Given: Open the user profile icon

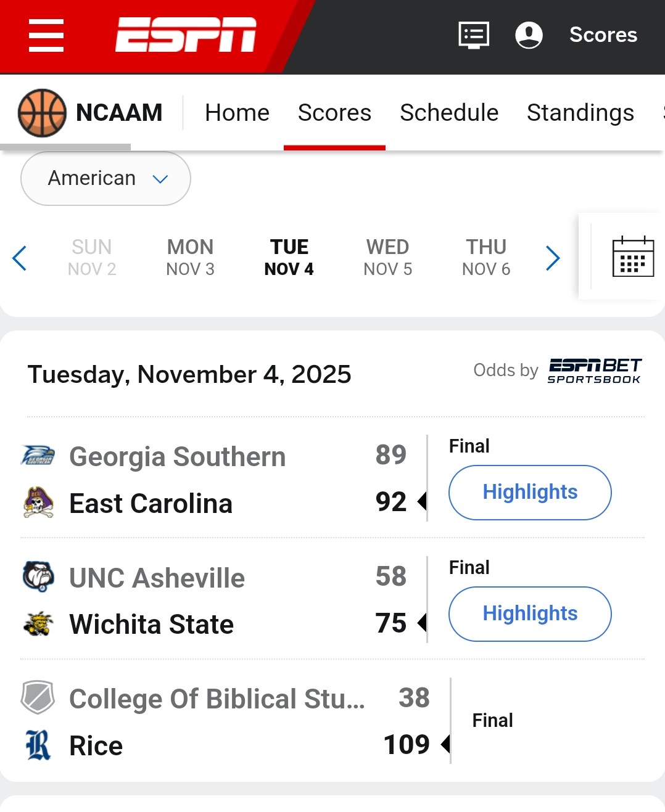Looking at the screenshot, I should (x=529, y=35).
